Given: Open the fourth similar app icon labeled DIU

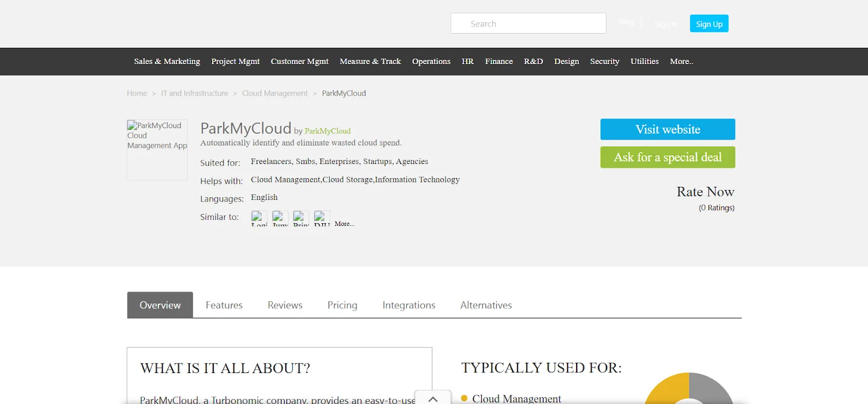Looking at the screenshot, I should point(322,218).
